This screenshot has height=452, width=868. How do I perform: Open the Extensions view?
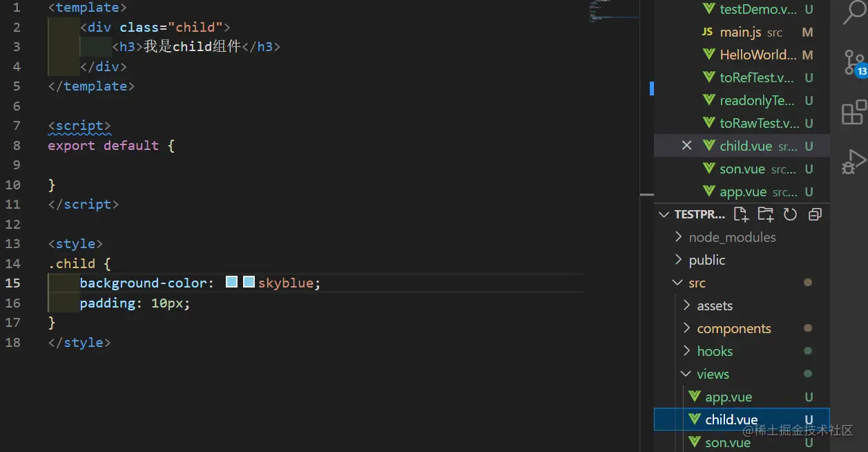tap(854, 113)
